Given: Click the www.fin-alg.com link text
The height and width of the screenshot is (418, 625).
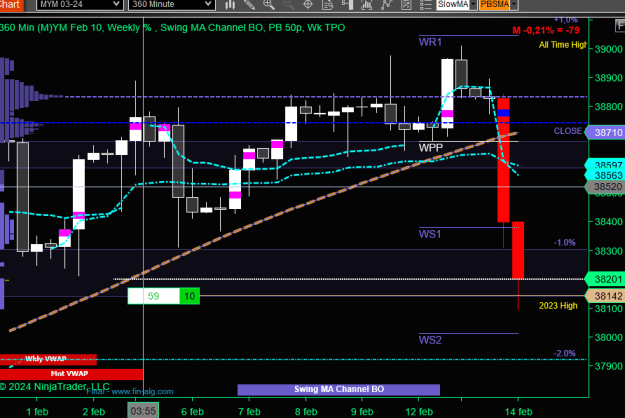Looking at the screenshot, I should [x=142, y=392].
